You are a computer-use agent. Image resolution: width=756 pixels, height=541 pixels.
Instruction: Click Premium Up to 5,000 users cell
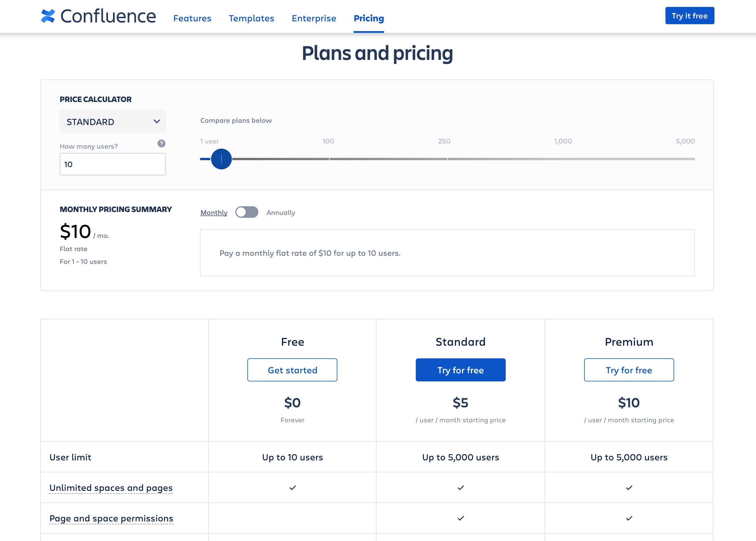click(629, 457)
